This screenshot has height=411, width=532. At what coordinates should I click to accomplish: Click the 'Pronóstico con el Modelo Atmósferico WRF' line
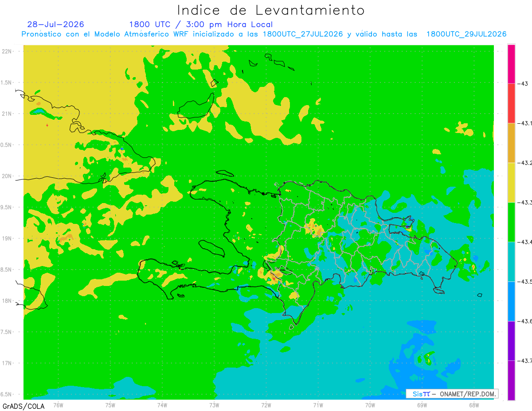pyautogui.click(x=264, y=34)
